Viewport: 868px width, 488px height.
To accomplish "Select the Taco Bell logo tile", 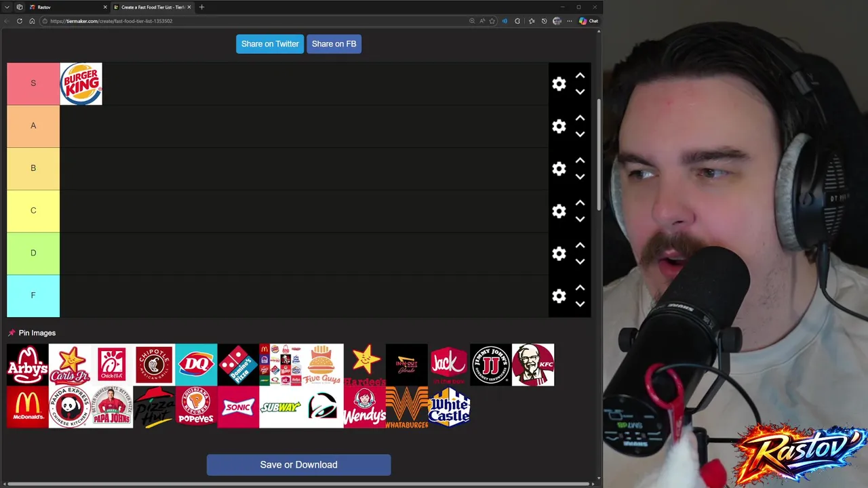I will point(322,407).
